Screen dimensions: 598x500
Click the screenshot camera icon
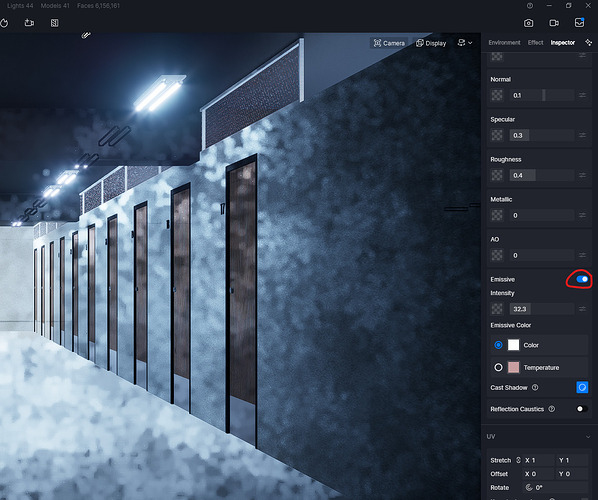tap(528, 23)
